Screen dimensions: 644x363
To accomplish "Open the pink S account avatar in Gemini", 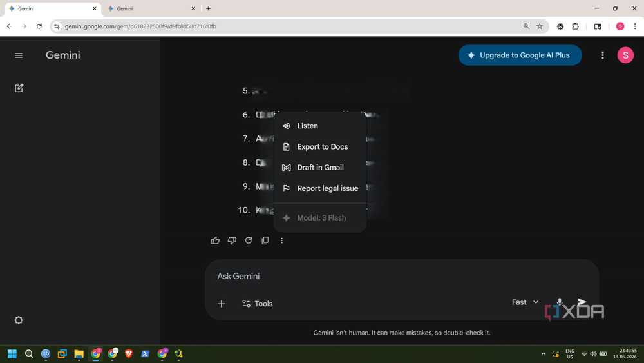I will click(625, 55).
